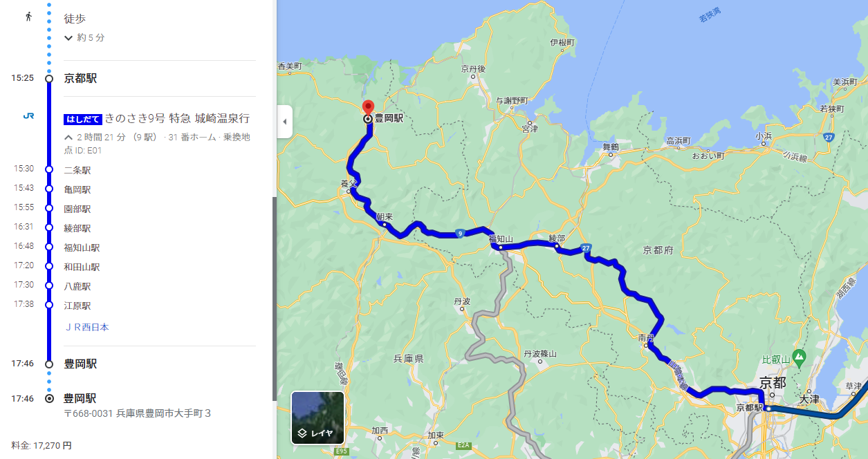Image resolution: width=868 pixels, height=459 pixels.
Task: Open the レイヤ map layers thumbnail
Action: point(317,418)
